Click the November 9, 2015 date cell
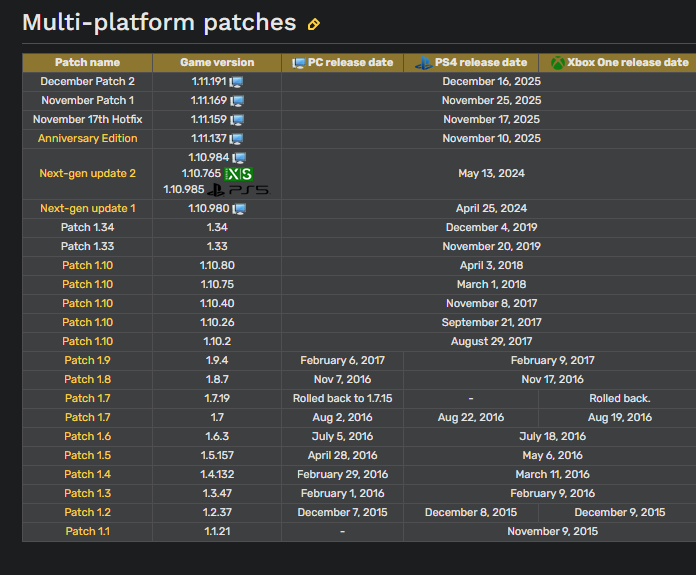Screen dimensions: 696x575 click(552, 531)
